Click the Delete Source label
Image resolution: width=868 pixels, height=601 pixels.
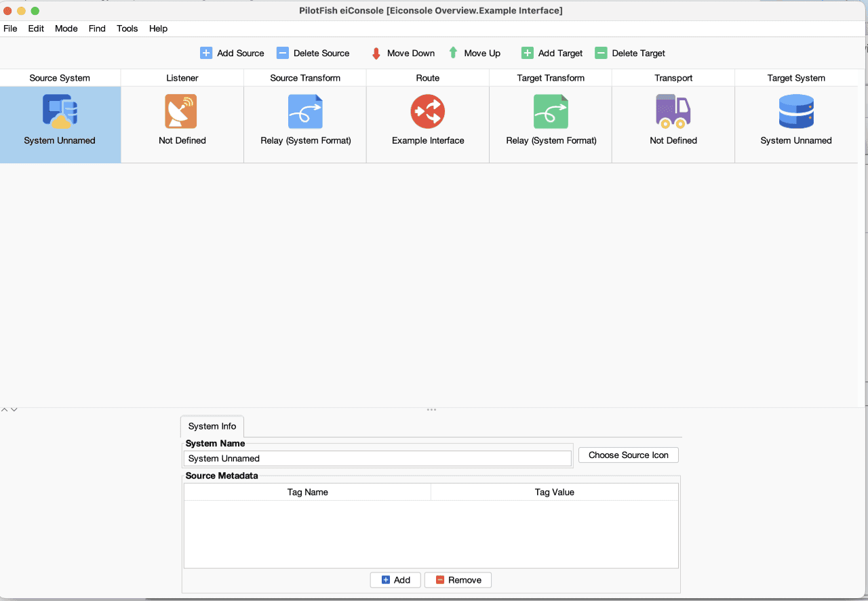[321, 53]
